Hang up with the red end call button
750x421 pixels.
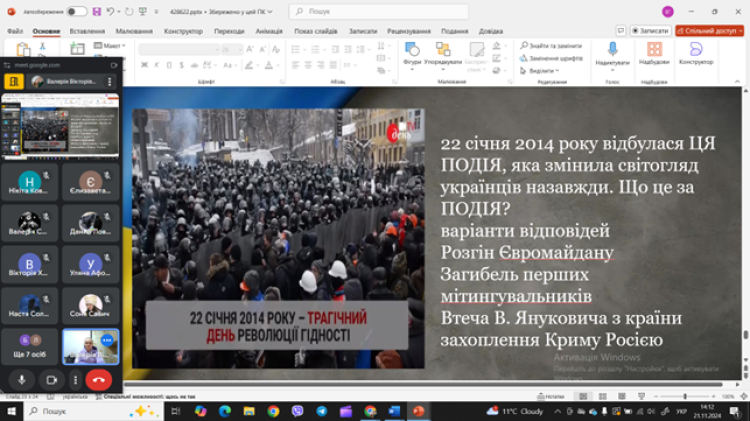(x=99, y=380)
